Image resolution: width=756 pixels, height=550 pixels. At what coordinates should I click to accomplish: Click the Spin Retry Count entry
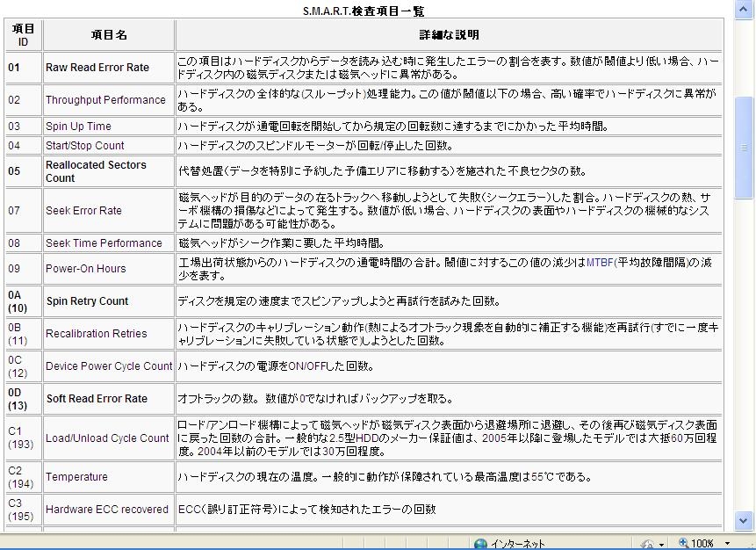tap(87, 301)
